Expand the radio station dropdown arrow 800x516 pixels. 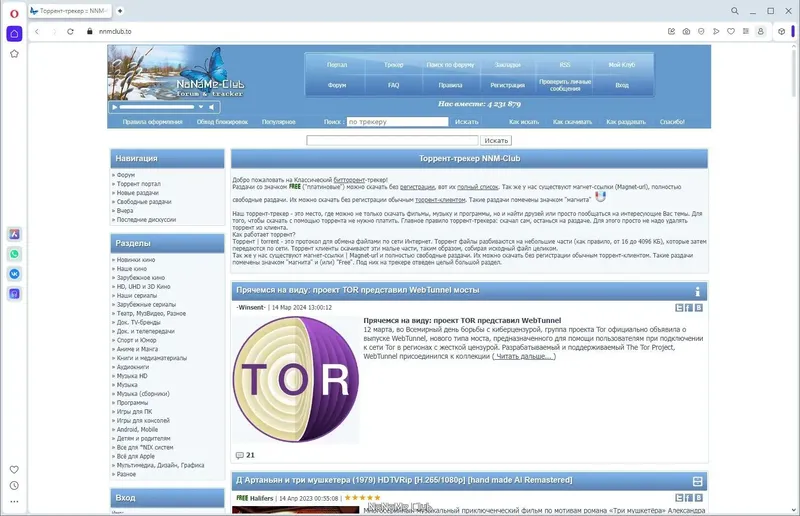pyautogui.click(x=201, y=107)
